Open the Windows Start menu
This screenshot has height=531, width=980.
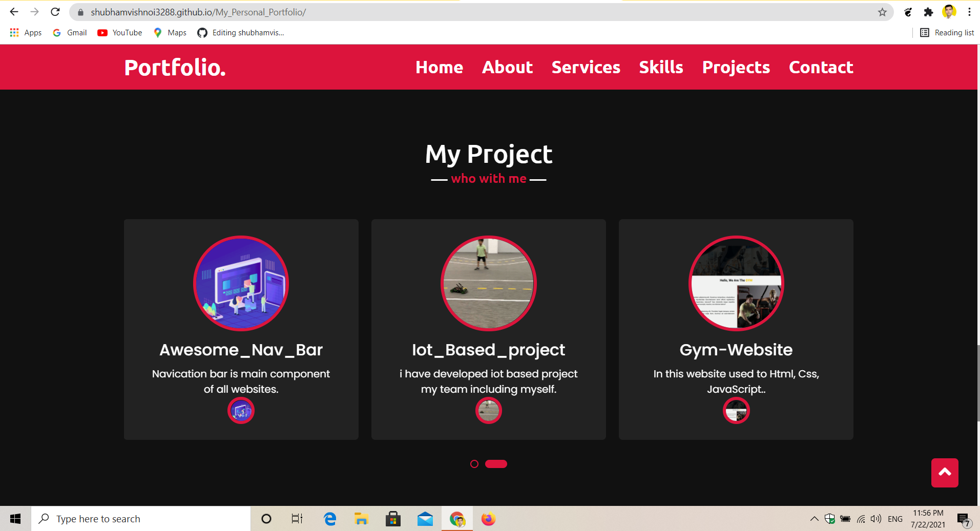point(15,519)
